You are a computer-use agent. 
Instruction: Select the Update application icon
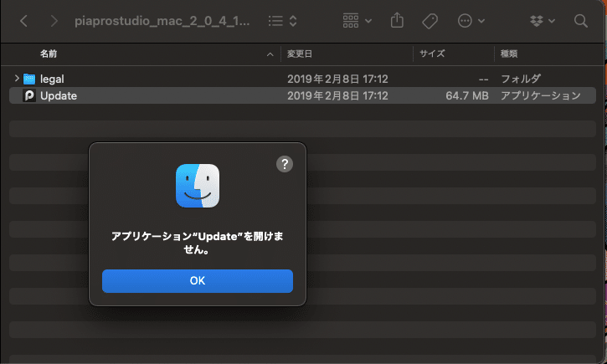tap(29, 95)
